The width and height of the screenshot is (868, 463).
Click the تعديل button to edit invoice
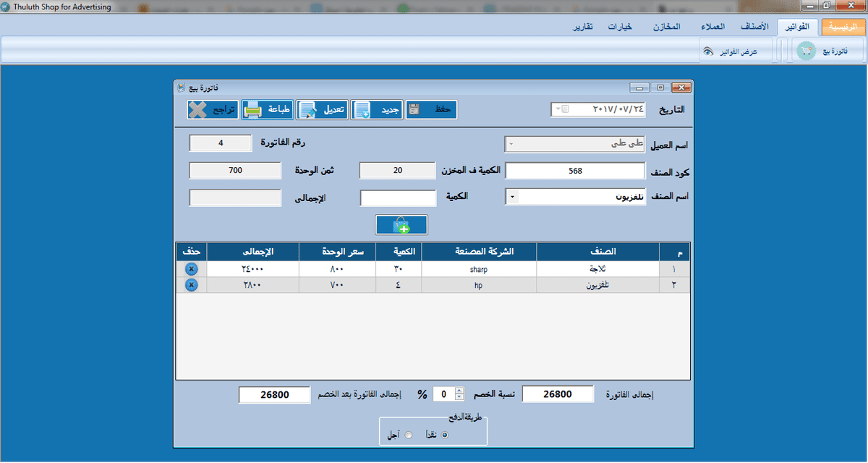pyautogui.click(x=323, y=109)
